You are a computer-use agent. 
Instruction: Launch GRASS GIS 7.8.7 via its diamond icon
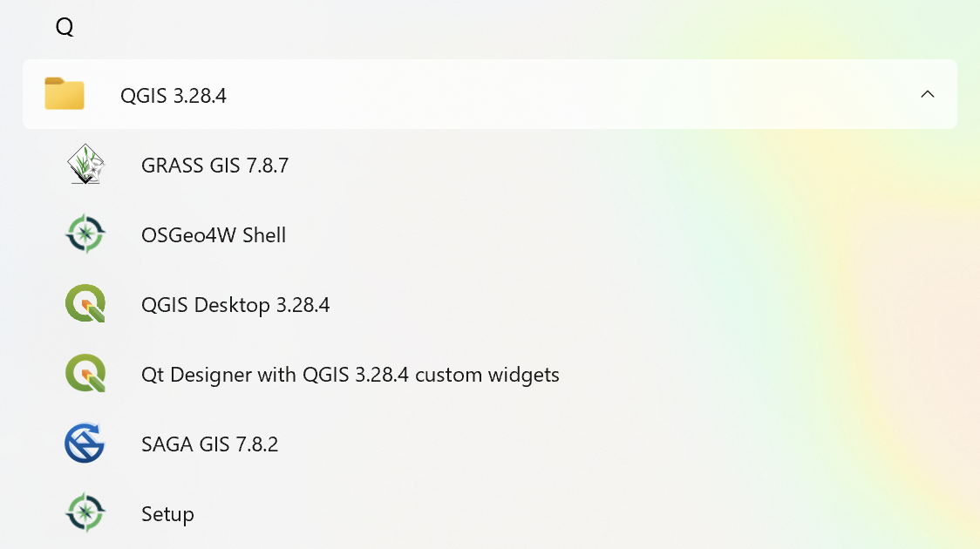(x=85, y=164)
